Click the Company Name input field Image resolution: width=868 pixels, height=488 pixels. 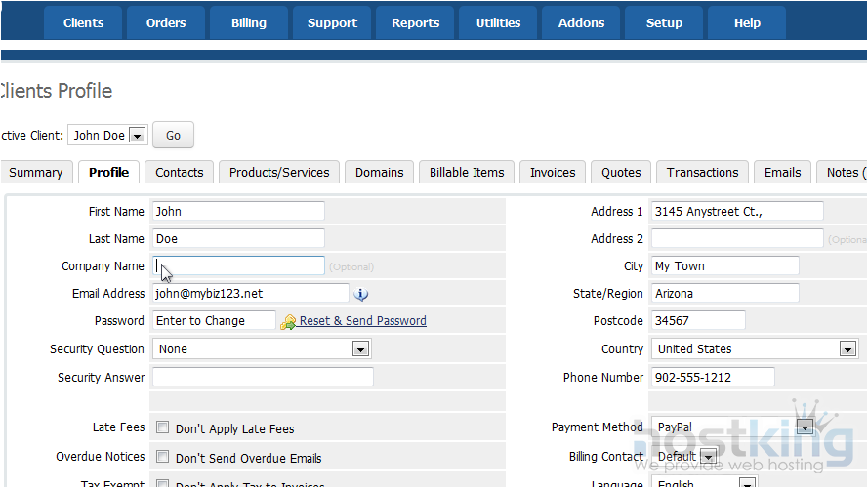point(238,266)
